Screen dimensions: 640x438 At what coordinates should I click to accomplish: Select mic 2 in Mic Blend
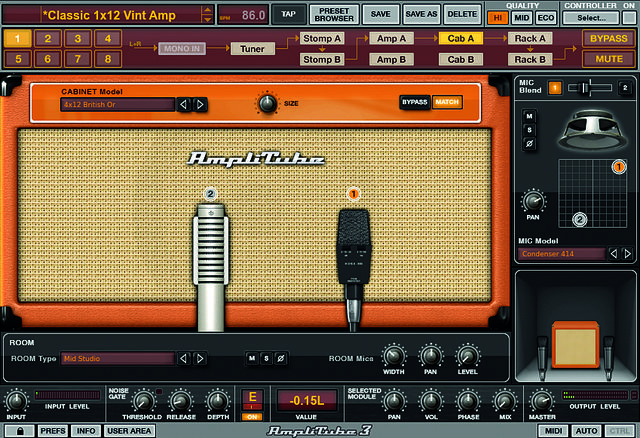point(625,88)
